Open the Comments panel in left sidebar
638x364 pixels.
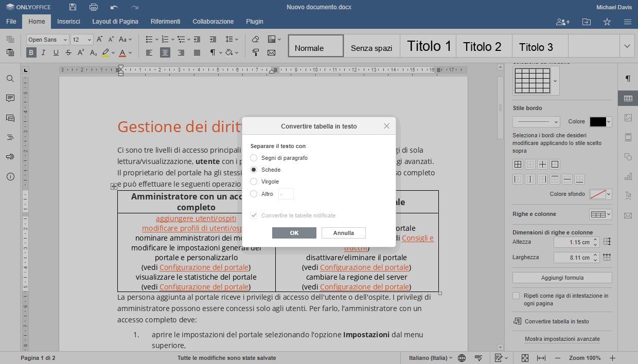click(10, 98)
